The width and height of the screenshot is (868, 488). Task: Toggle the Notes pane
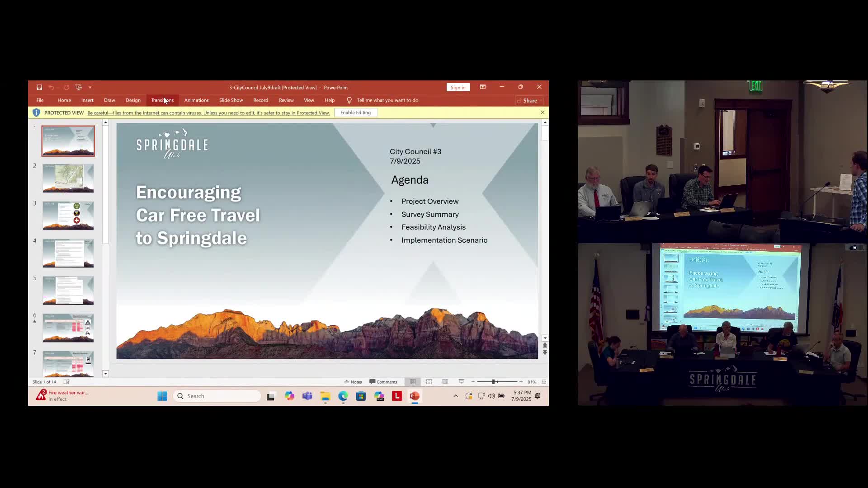[x=353, y=382]
